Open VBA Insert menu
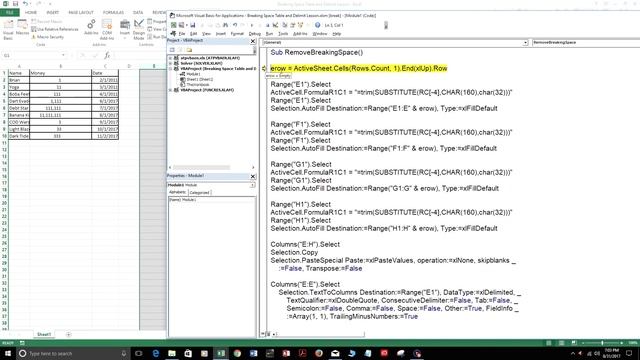This screenshot has width=640, height=360. click(x=220, y=33)
